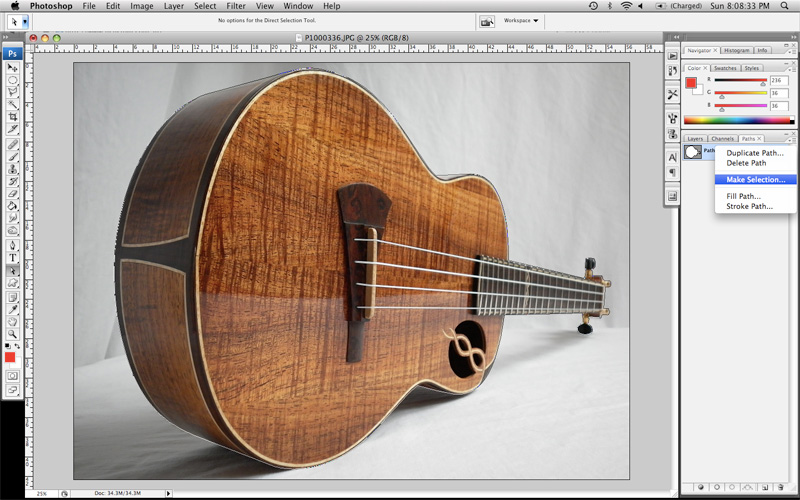800x500 pixels.
Task: Select the Magic Wand tool
Action: point(13,105)
